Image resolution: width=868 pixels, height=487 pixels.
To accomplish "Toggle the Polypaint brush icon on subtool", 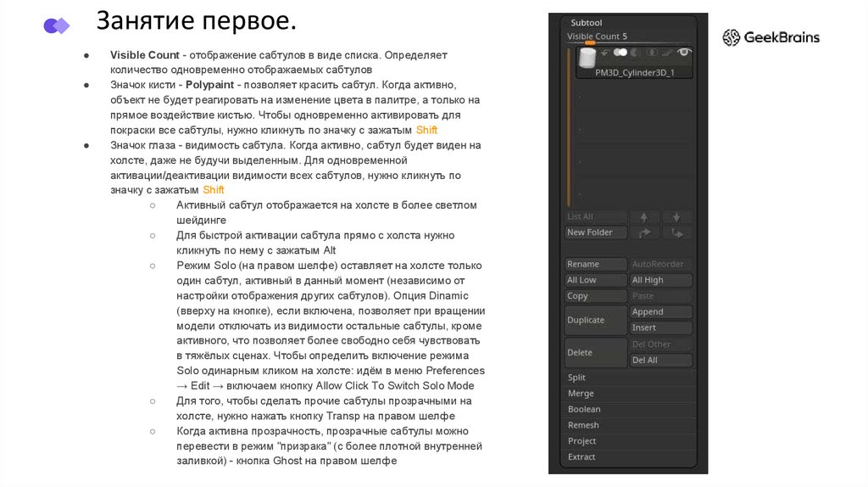I will click(x=668, y=53).
